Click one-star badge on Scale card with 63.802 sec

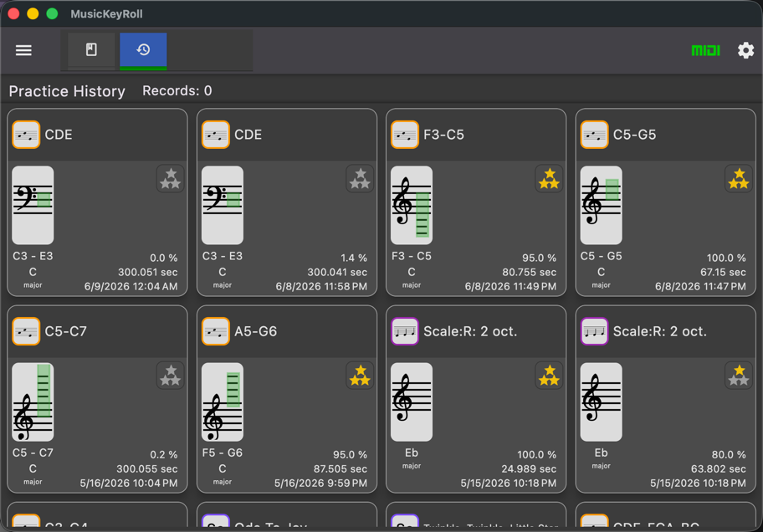pyautogui.click(x=739, y=376)
